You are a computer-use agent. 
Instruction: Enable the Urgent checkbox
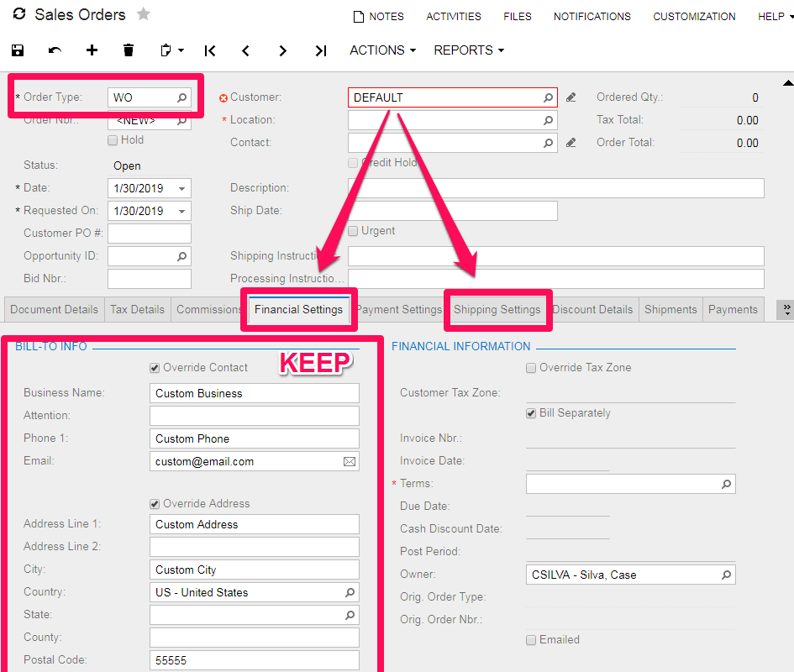click(354, 231)
